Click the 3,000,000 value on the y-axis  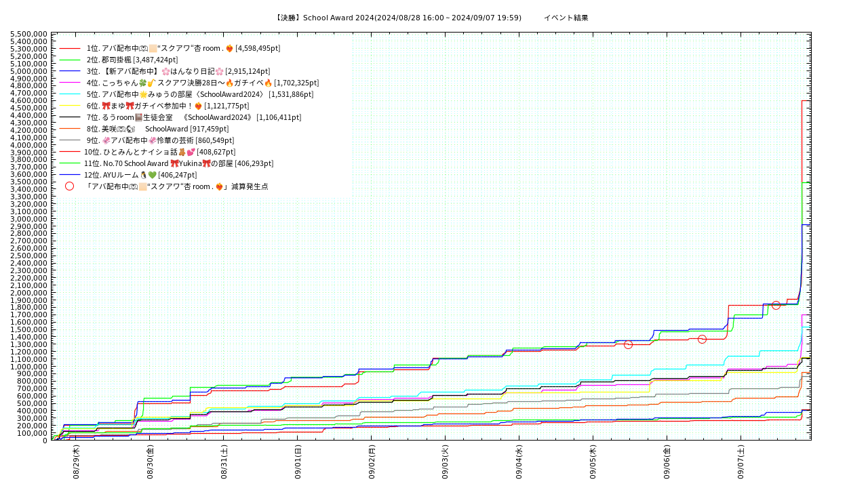coord(30,219)
